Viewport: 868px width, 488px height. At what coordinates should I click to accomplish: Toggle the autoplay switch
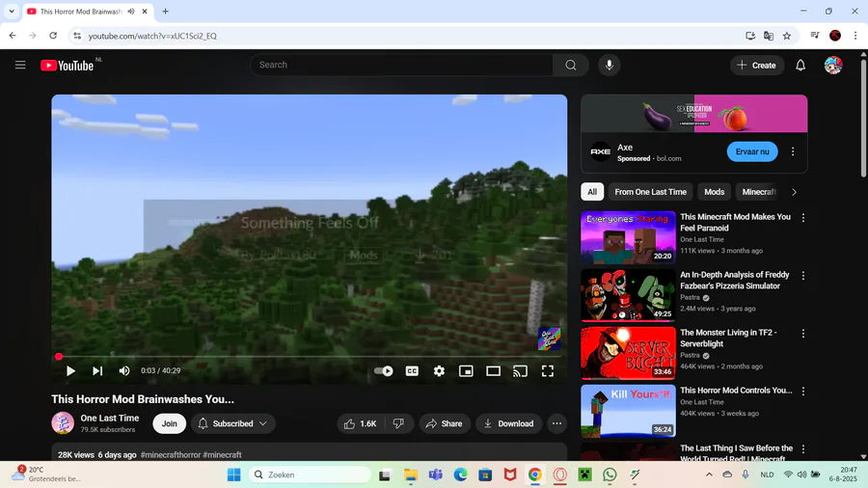[x=383, y=370]
